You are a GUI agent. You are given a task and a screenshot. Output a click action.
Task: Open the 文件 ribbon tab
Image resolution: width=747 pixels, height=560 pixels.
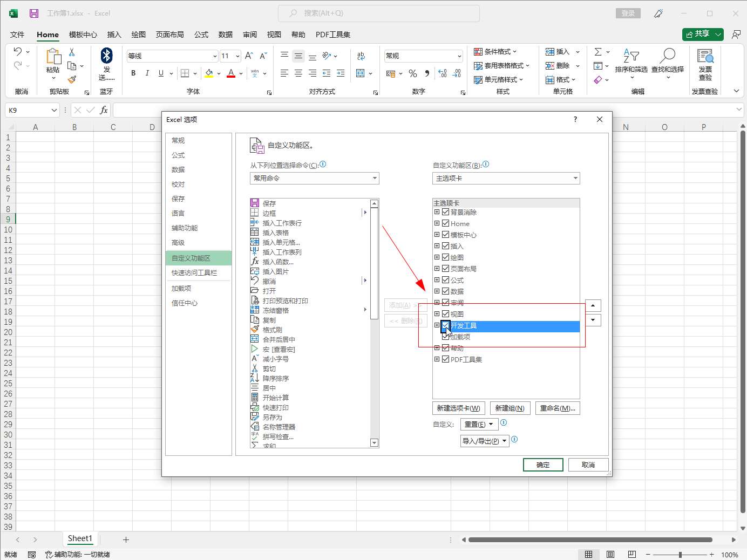17,35
